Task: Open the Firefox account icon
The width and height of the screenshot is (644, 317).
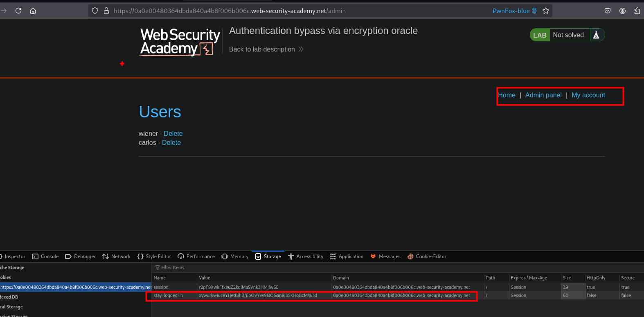Action: [x=622, y=11]
